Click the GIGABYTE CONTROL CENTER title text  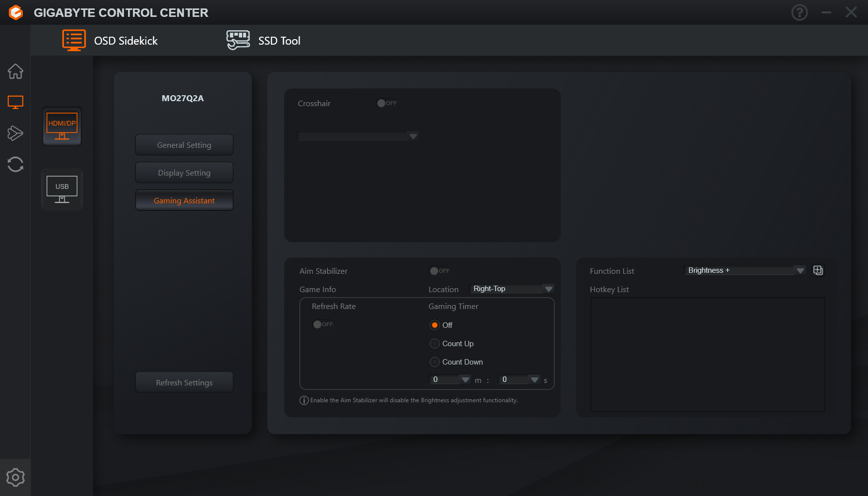(x=121, y=13)
